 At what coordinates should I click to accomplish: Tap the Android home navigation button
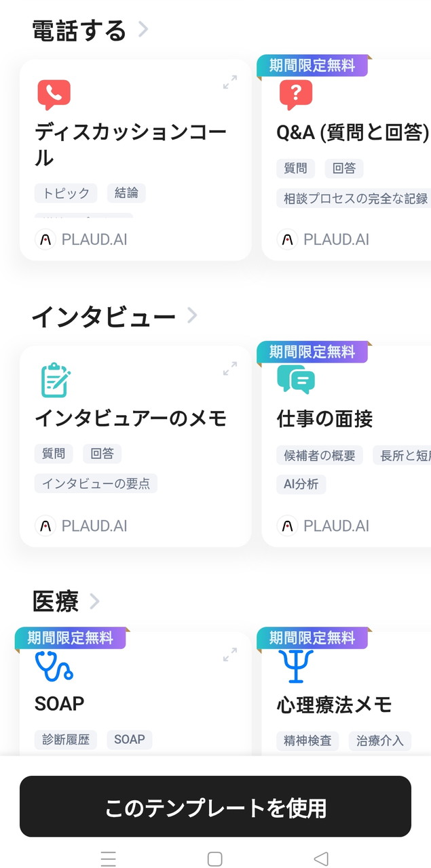coord(214,859)
